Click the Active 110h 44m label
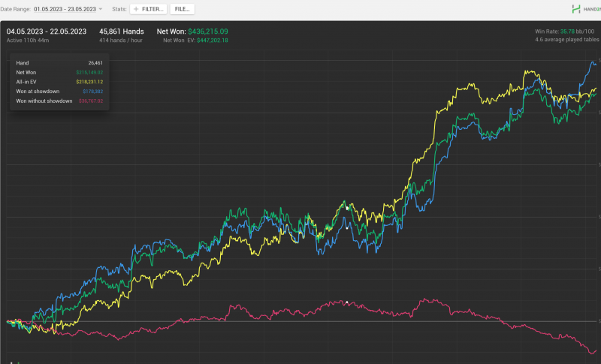The image size is (601, 364). point(29,40)
